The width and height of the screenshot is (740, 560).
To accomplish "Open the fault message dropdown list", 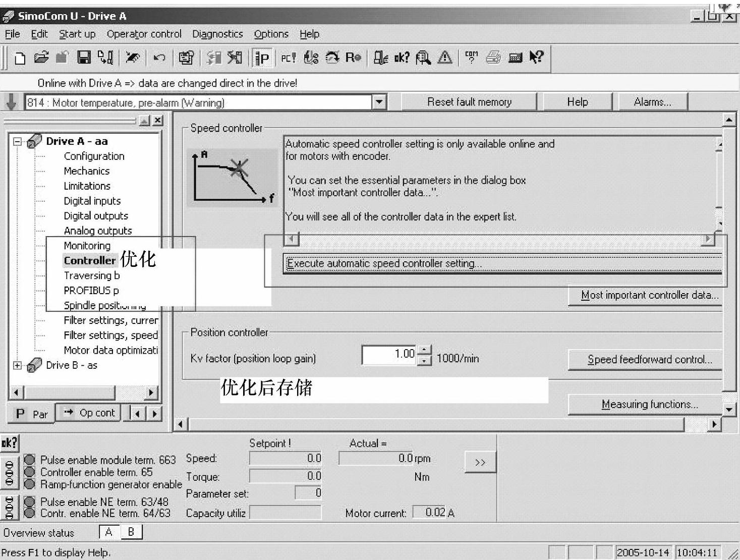I will (x=379, y=102).
